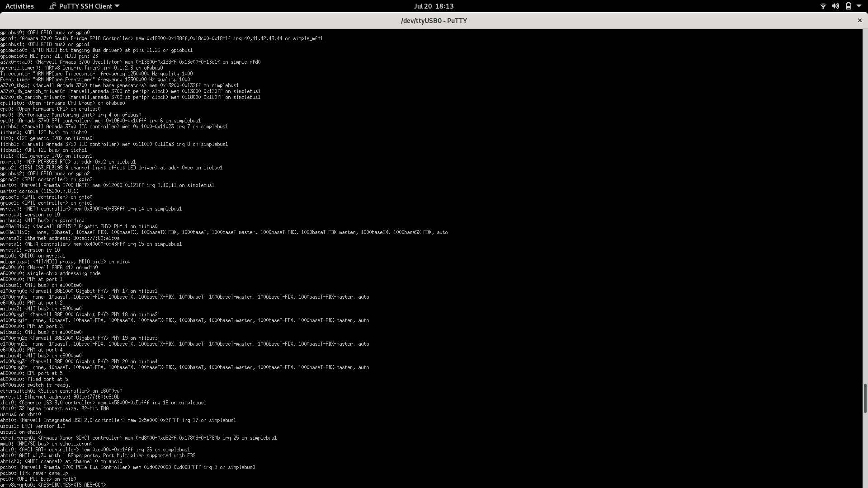Click the battery status icon
The width and height of the screenshot is (868, 488).
pyautogui.click(x=848, y=6)
